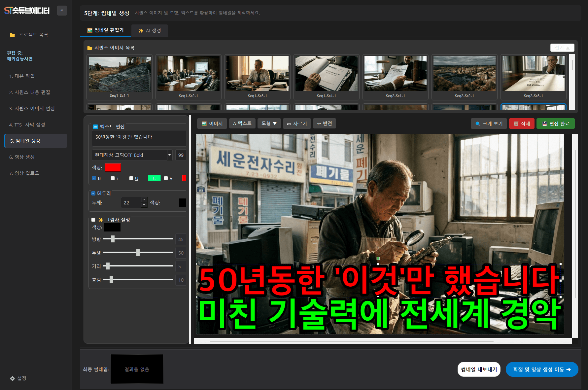Export thumbnail via 썸네일 내보내기

479,369
